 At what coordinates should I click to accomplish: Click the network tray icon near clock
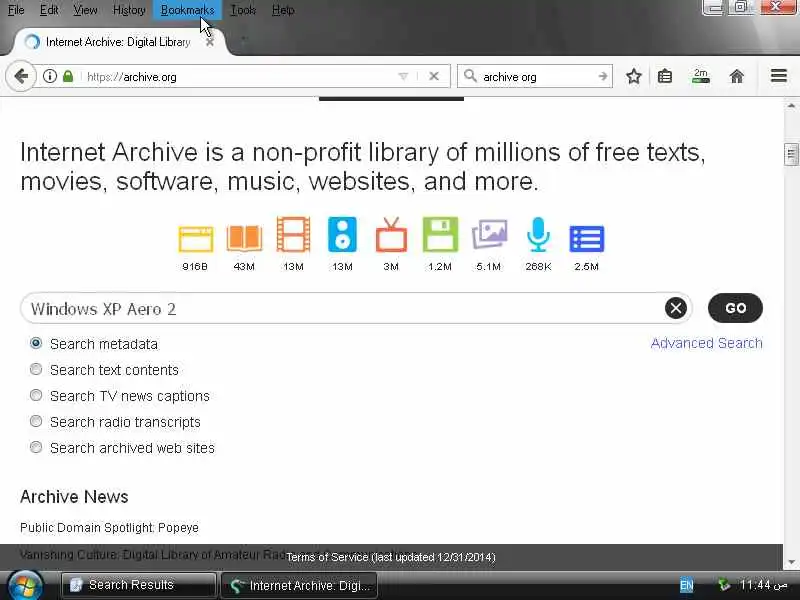point(723,585)
